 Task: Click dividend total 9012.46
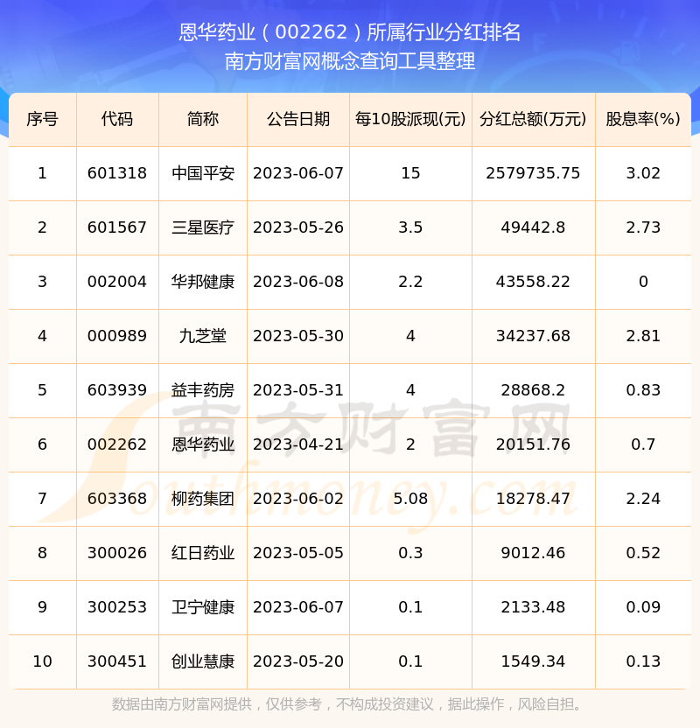[533, 553]
